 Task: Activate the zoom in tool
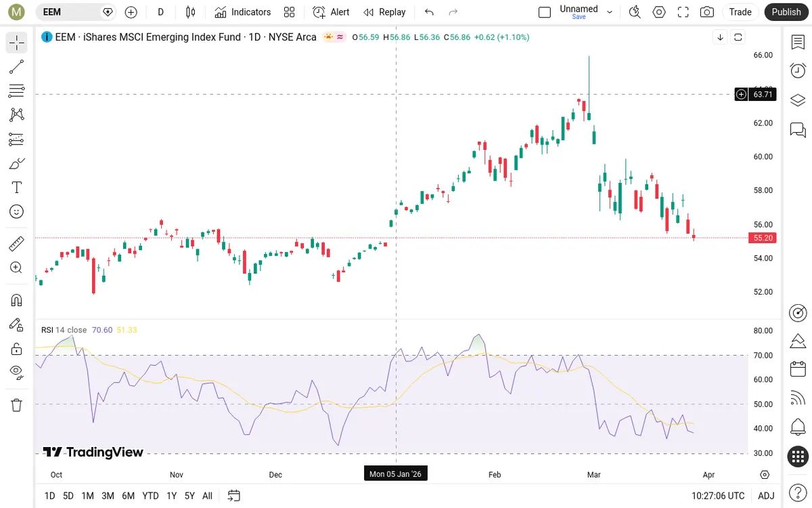pos(17,268)
